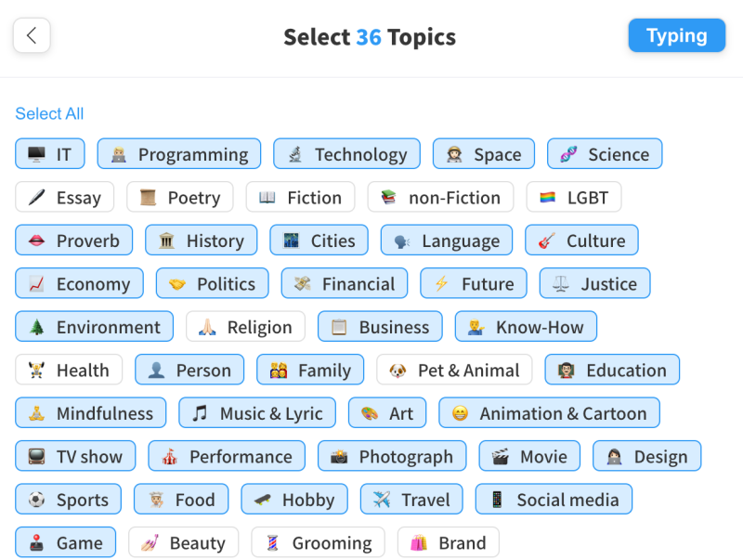743x560 pixels.
Task: Click the rainbow flag LGBT icon
Action: point(547,197)
